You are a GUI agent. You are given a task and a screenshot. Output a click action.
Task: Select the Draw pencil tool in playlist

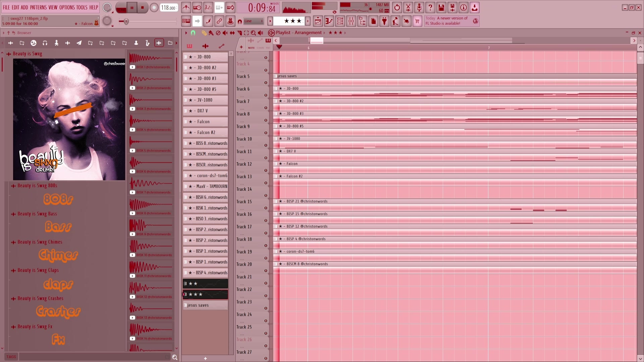204,33
